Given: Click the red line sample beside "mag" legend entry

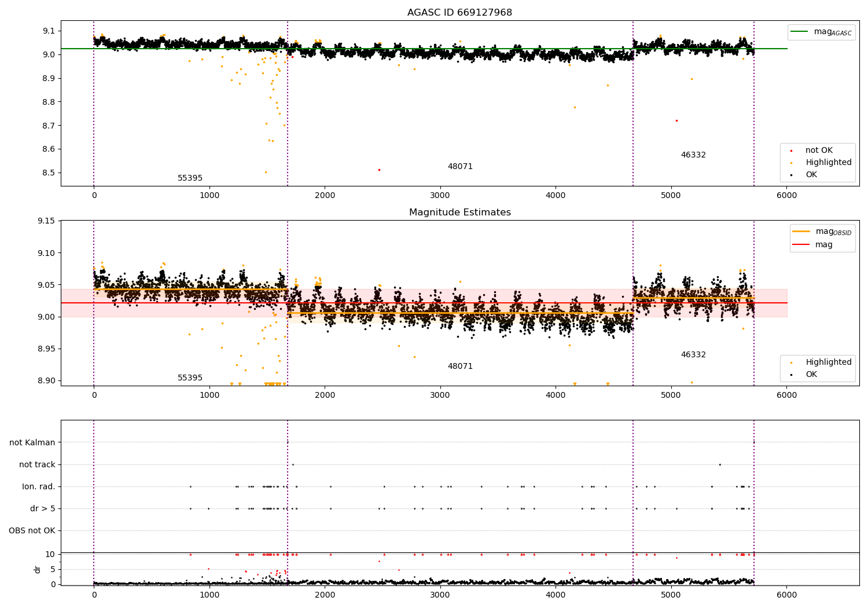Looking at the screenshot, I should click(x=801, y=245).
